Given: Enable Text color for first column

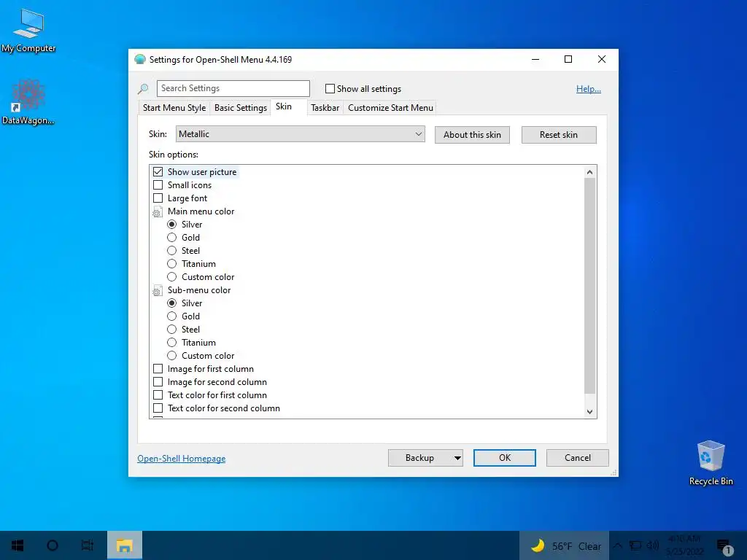Looking at the screenshot, I should point(158,395).
